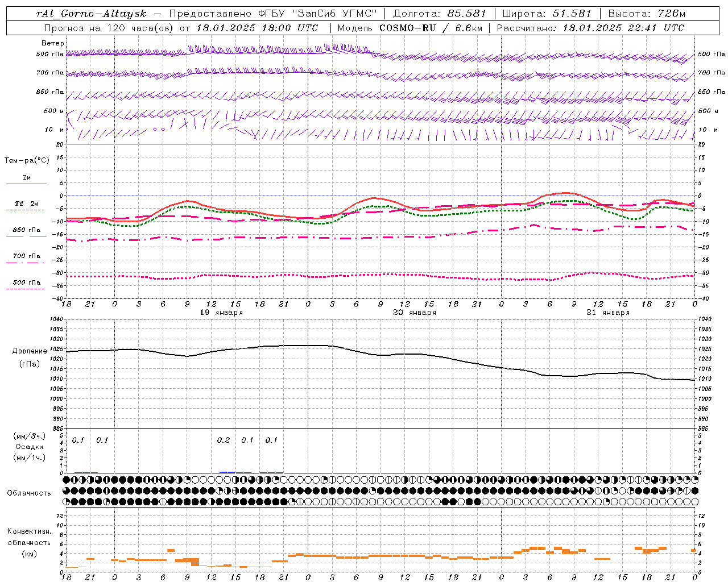The image size is (728, 582).
Task: Click the dotted line sample under 500 гПа legend
Action: coord(26,289)
